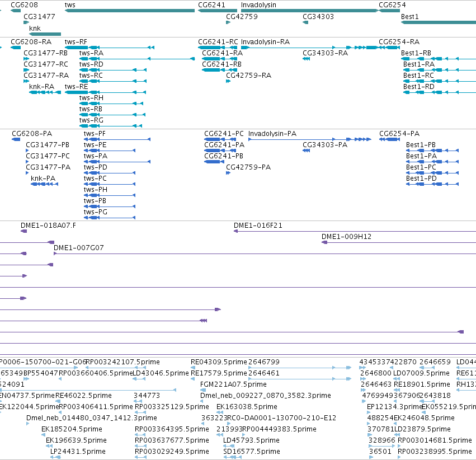Click transcript CG6254-RA
Image resolution: width=476 pixels, height=460 pixels.
click(389, 48)
